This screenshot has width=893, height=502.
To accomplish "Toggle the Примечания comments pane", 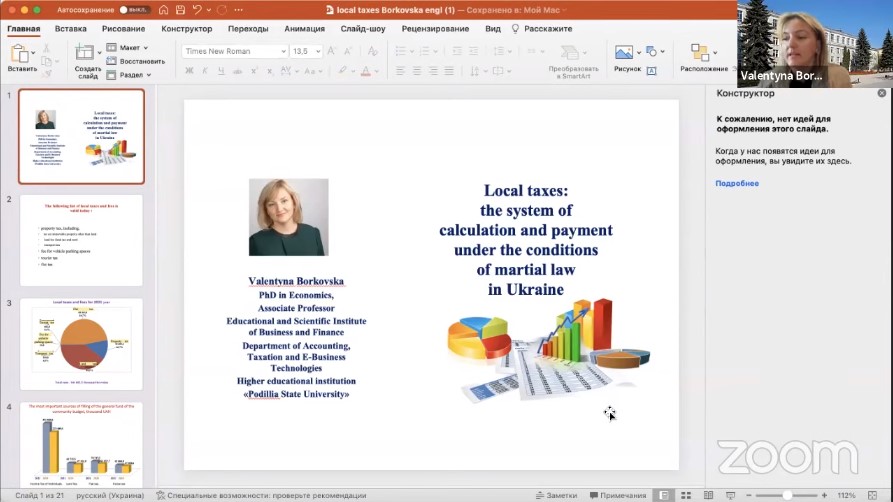I will [x=618, y=495].
